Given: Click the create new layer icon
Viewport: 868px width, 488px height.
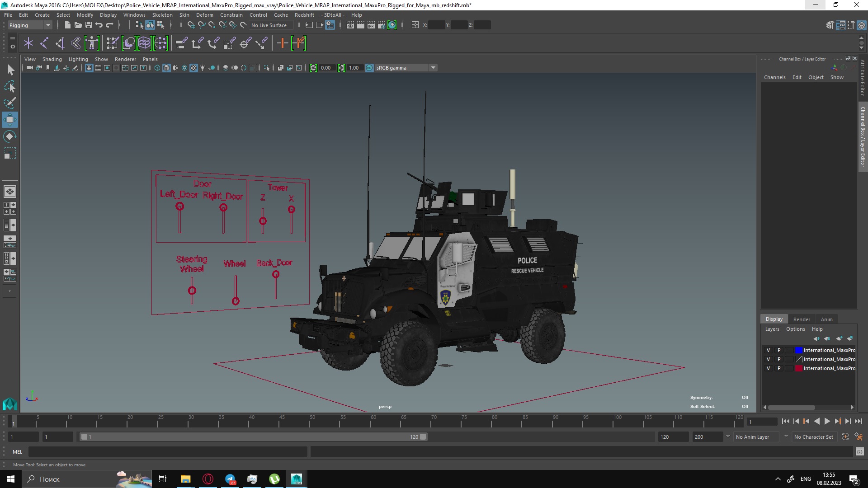Looking at the screenshot, I should (839, 338).
